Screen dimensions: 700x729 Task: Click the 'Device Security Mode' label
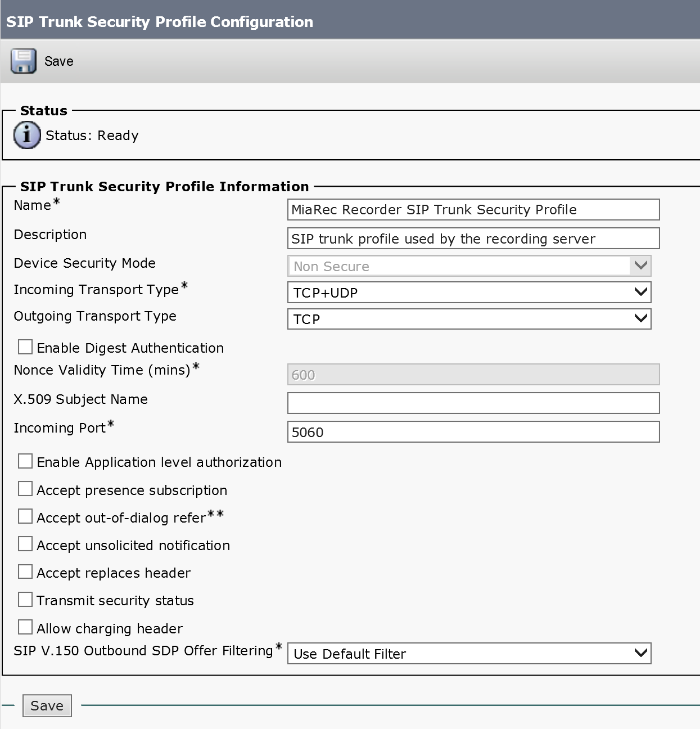click(84, 263)
